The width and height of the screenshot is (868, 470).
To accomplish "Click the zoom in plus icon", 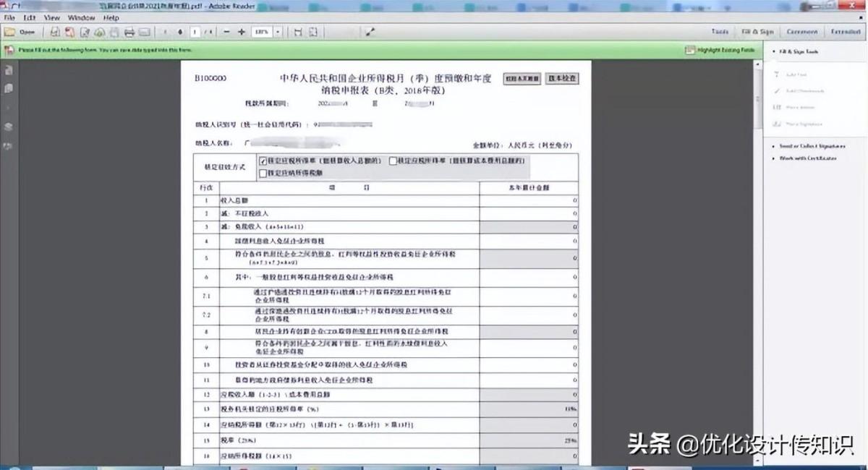I will point(241,32).
